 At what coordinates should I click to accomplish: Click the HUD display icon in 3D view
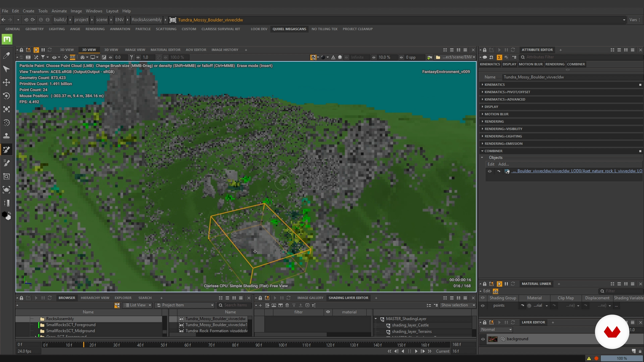click(x=72, y=57)
